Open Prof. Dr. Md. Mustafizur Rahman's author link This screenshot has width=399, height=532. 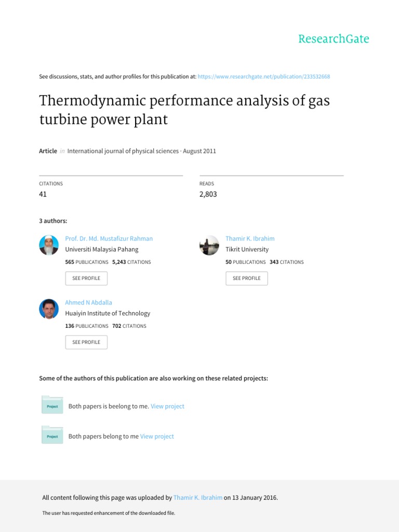[x=109, y=238]
